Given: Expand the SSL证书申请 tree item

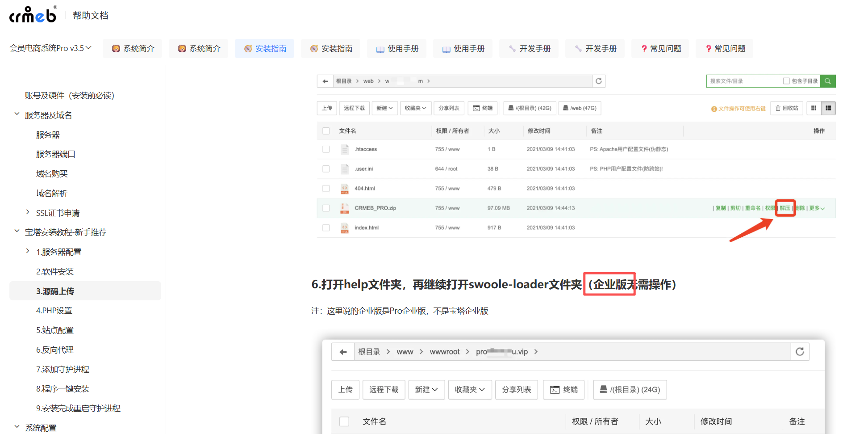Looking at the screenshot, I should pyautogui.click(x=28, y=213).
